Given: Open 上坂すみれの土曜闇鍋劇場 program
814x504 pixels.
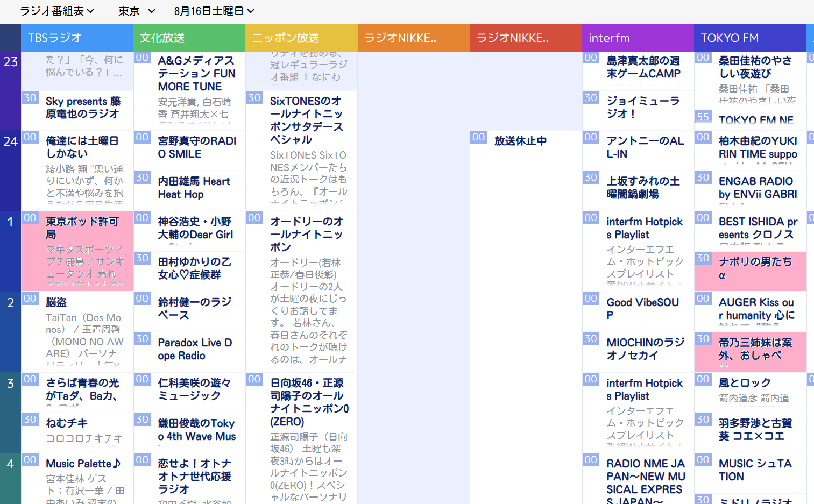Looking at the screenshot, I should (638, 191).
